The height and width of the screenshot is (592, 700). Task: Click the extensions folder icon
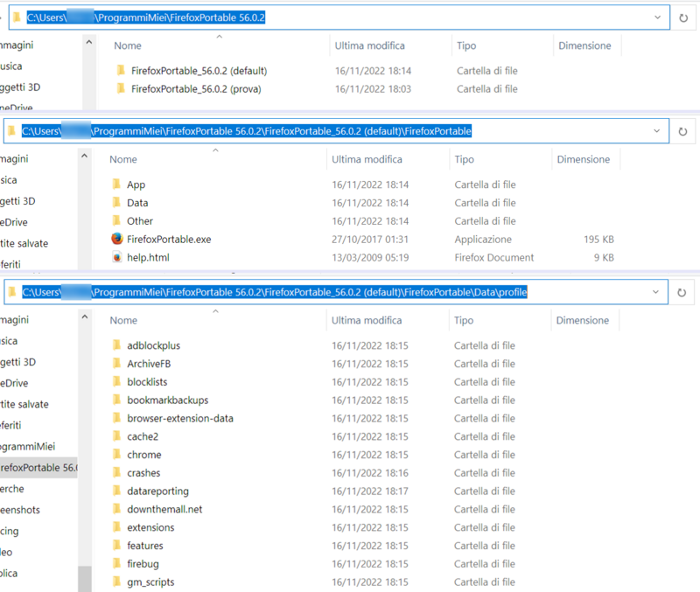click(x=117, y=527)
